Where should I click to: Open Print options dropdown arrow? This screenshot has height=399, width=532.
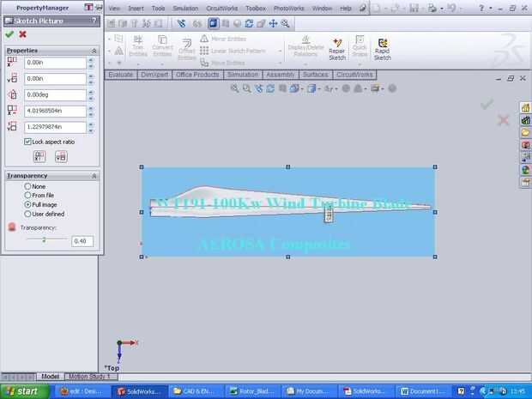point(441,8)
